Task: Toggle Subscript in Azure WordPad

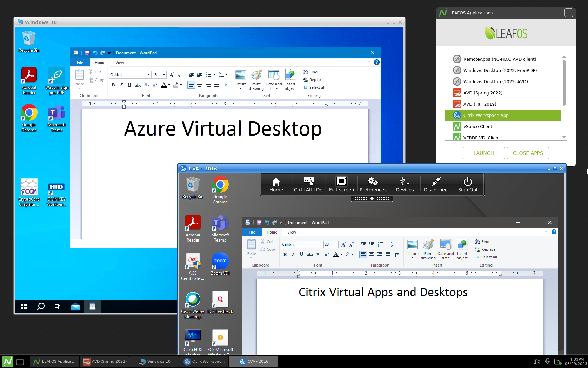Action: (x=147, y=85)
